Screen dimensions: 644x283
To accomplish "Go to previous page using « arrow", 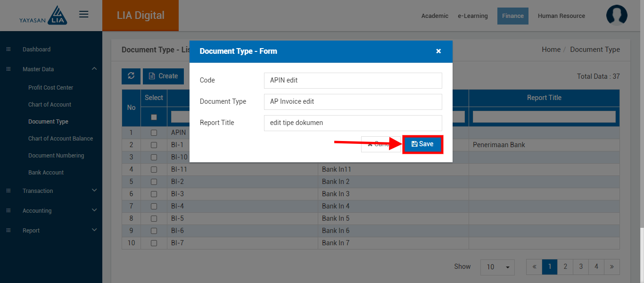I will pyautogui.click(x=534, y=266).
